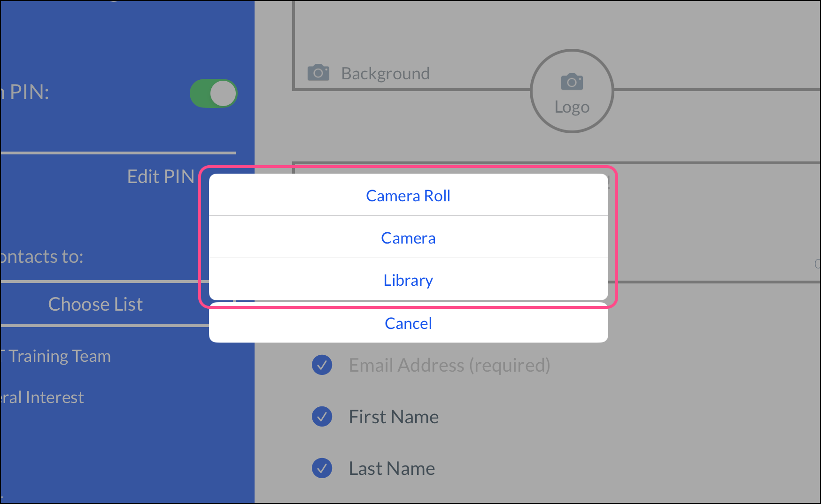
Task: Click the Logo label text
Action: point(572,107)
